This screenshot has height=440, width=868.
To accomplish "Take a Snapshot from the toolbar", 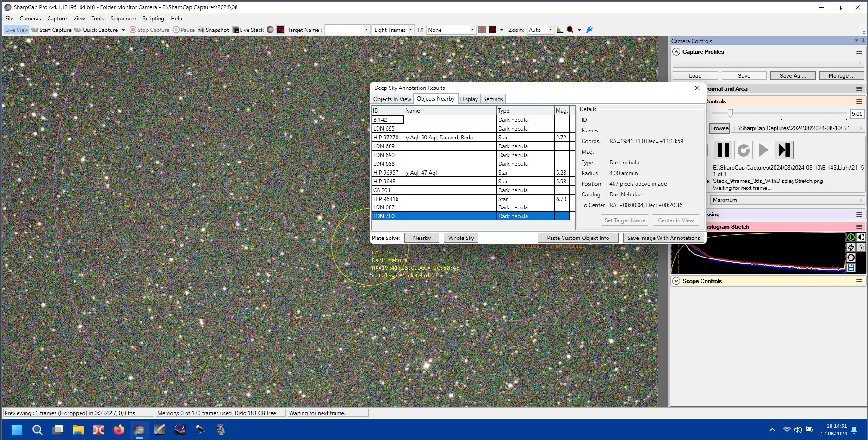I will point(213,30).
